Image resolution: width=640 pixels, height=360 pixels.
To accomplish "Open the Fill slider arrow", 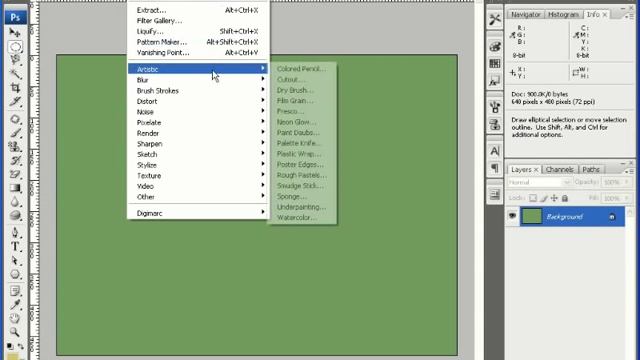I will (627, 198).
